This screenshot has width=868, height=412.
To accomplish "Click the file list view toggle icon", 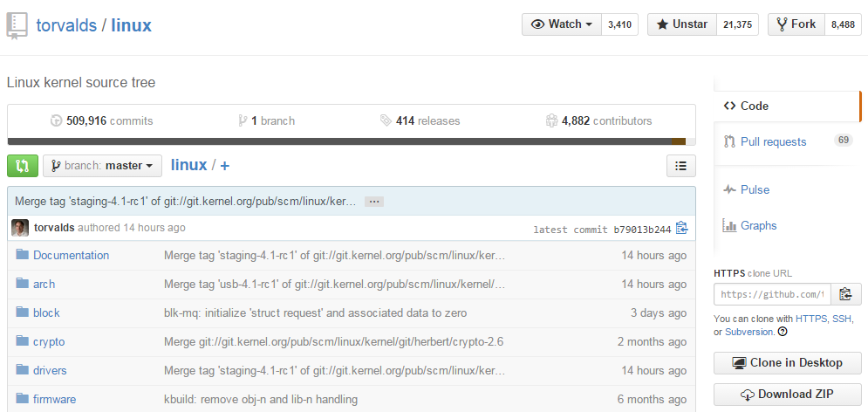I will click(681, 166).
